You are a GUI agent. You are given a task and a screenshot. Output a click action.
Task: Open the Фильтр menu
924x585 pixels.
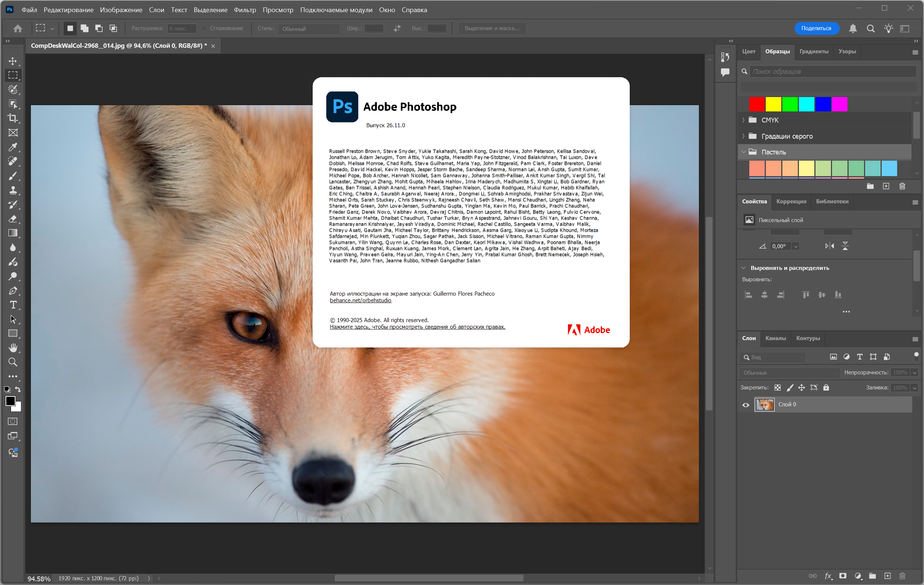point(245,10)
